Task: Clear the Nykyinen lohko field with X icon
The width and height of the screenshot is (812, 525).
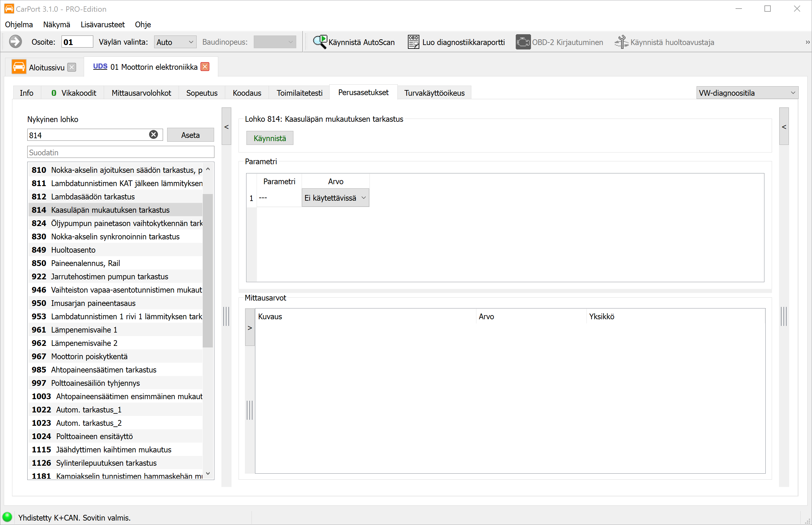Action: (154, 135)
